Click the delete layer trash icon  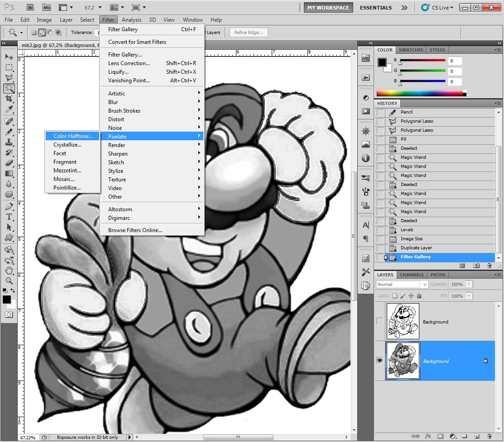[489, 436]
